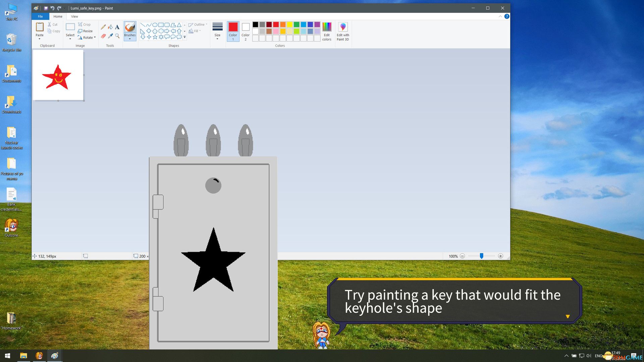
Task: Click the Resize button
Action: coord(85,31)
